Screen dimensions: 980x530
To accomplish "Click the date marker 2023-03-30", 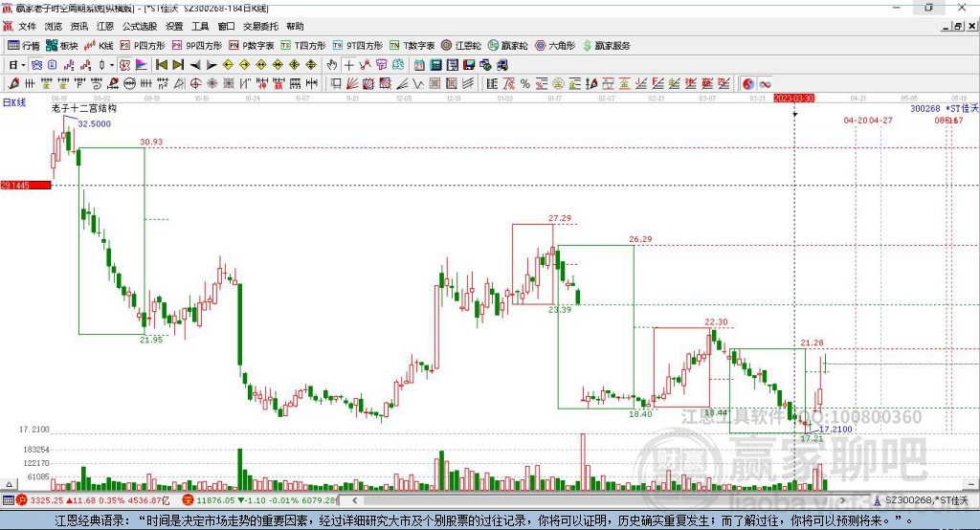I will tap(793, 99).
